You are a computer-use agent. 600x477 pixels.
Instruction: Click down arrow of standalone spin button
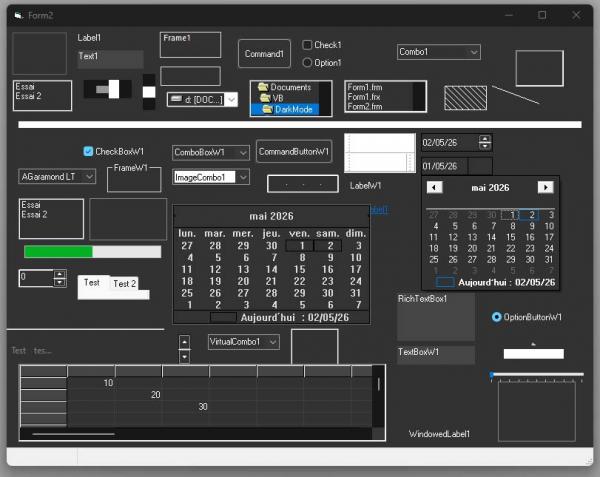click(184, 357)
